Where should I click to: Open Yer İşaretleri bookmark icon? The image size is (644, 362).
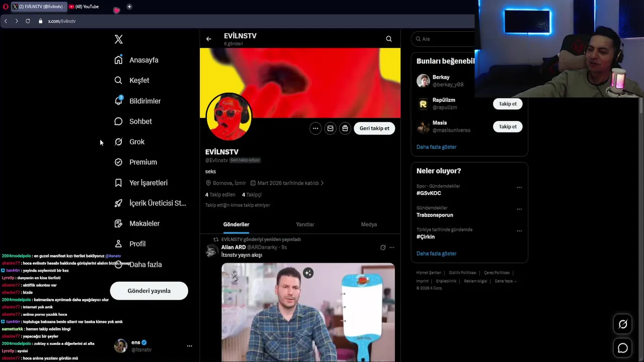(118, 183)
